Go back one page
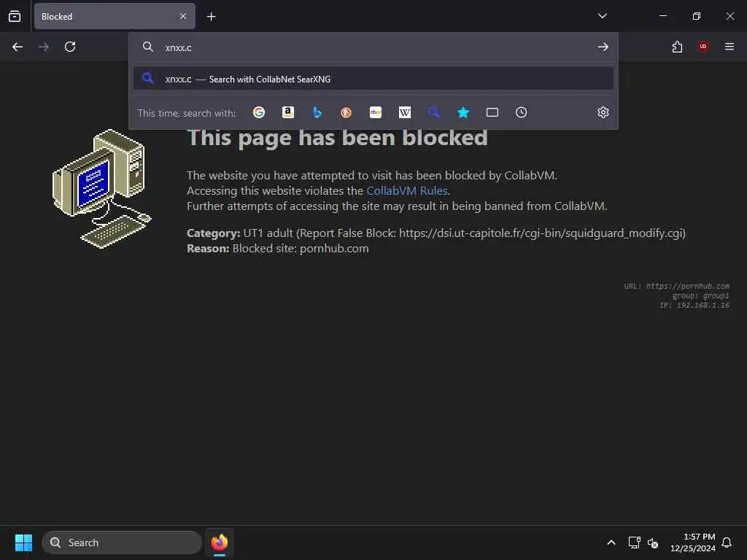 18,47
